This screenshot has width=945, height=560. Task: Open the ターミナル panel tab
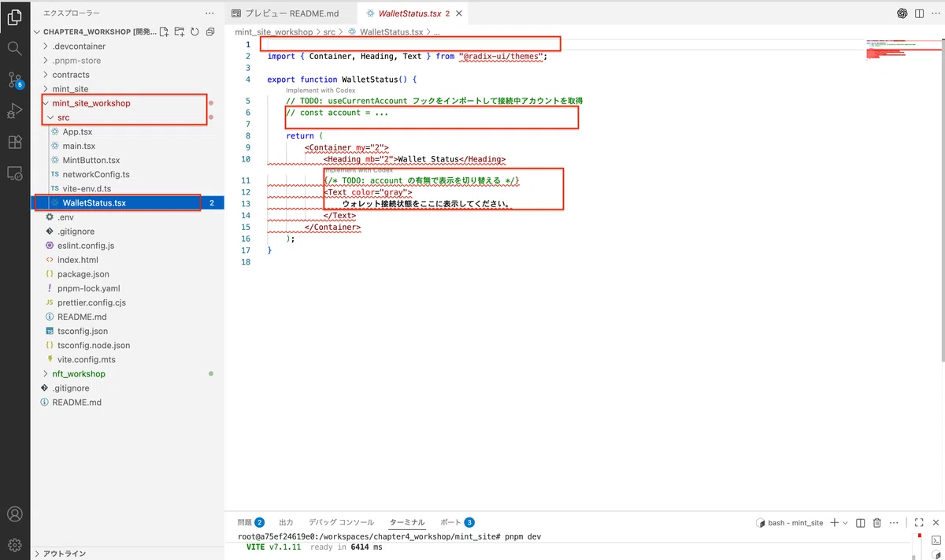(407, 522)
